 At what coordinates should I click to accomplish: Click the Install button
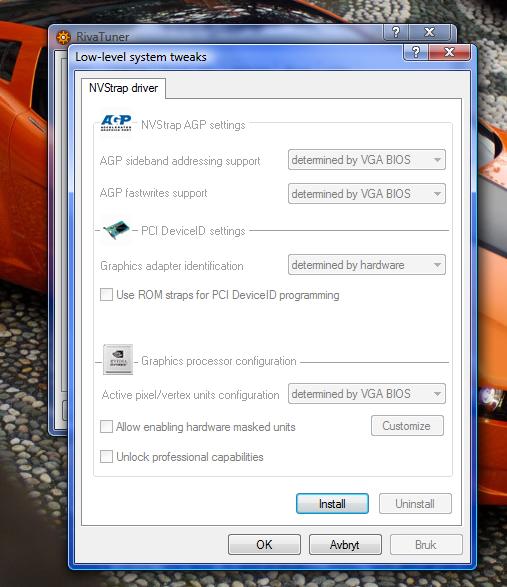pos(332,504)
